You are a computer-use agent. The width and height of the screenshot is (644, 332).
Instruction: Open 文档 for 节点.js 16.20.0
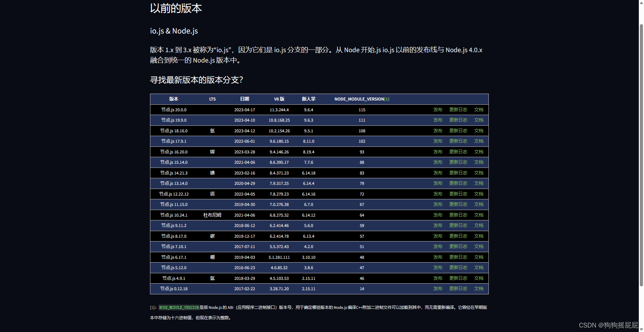tap(478, 152)
